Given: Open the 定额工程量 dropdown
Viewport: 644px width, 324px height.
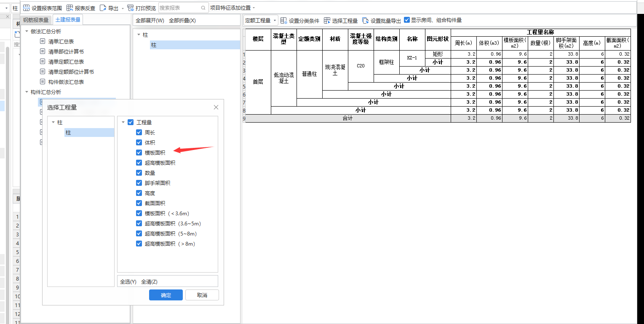Looking at the screenshot, I should [x=261, y=20].
